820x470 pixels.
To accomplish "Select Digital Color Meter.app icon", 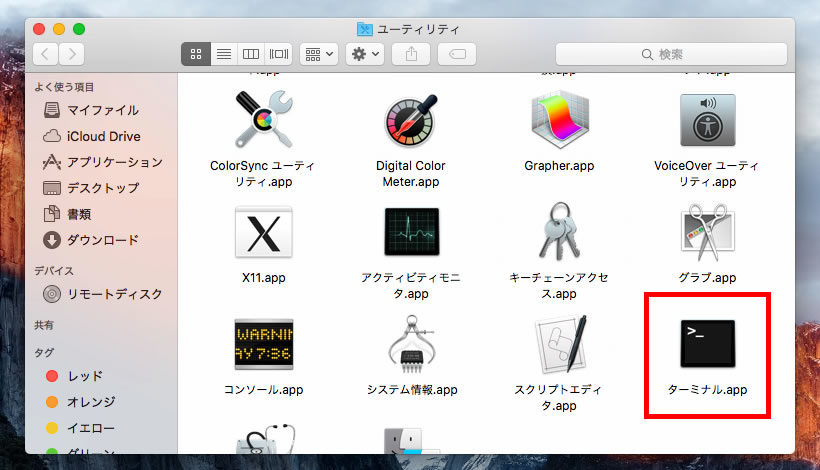I will click(411, 120).
